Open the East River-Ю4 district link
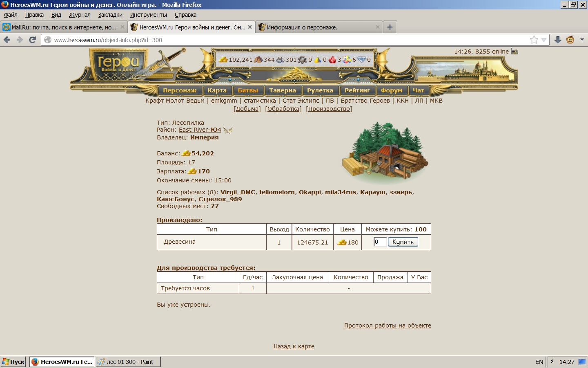The width and height of the screenshot is (588, 368). coord(200,130)
